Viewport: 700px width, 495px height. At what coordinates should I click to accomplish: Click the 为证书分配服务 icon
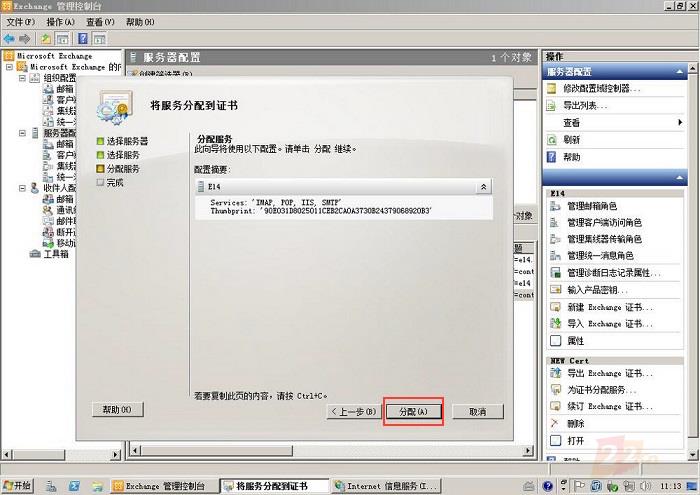tap(555, 390)
